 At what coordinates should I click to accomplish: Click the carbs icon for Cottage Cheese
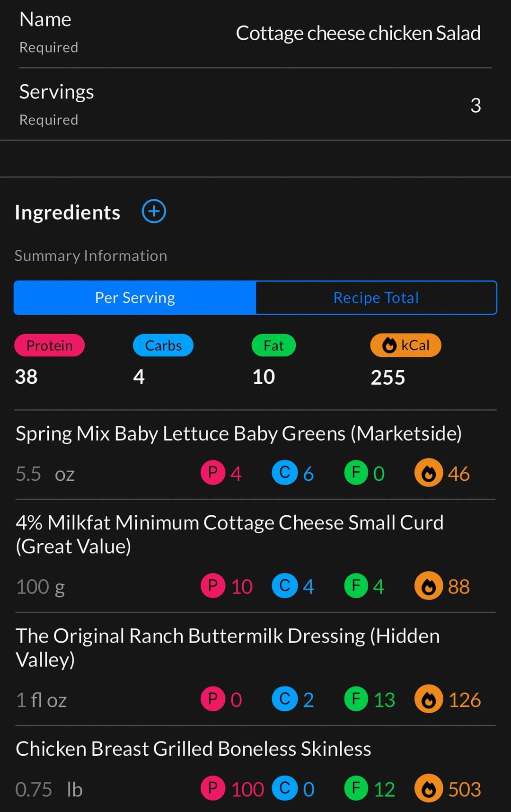tap(284, 586)
